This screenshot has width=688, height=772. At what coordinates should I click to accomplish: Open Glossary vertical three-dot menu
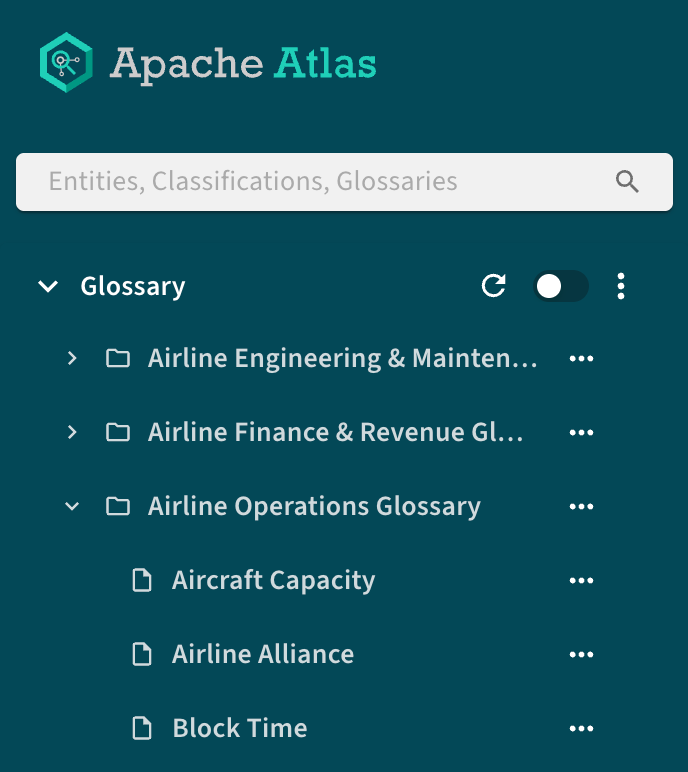pos(621,286)
